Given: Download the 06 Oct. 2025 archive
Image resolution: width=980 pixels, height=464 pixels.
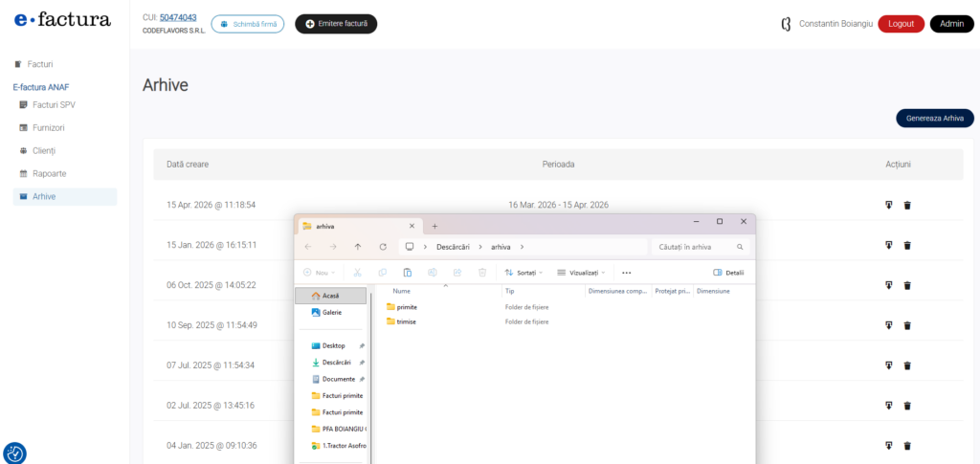Looking at the screenshot, I should (x=889, y=285).
